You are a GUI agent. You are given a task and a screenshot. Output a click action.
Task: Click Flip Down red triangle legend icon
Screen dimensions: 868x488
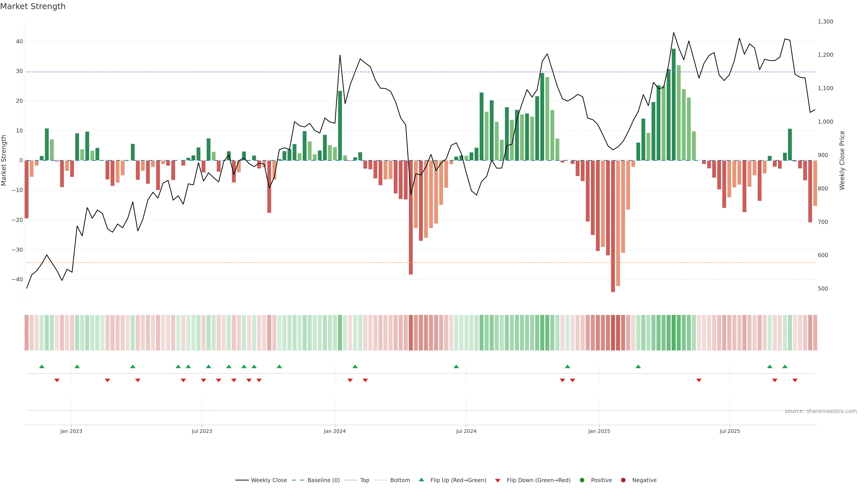pyautogui.click(x=498, y=481)
